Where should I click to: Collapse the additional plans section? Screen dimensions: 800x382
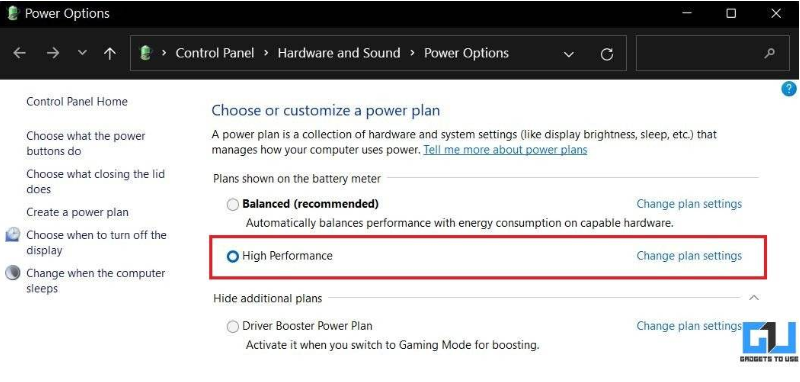[x=754, y=297]
